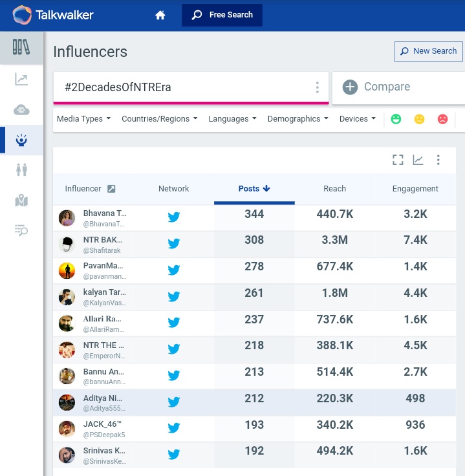
Task: Click the Influencer column header
Action: click(83, 189)
